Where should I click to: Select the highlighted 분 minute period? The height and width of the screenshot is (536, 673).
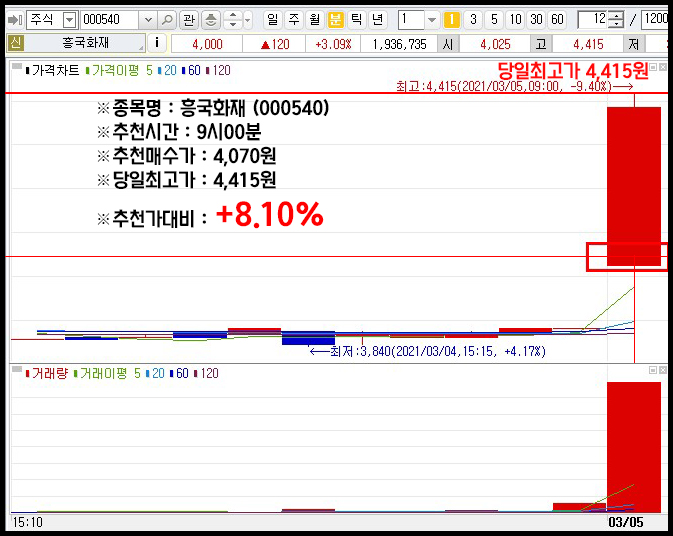coord(336,20)
